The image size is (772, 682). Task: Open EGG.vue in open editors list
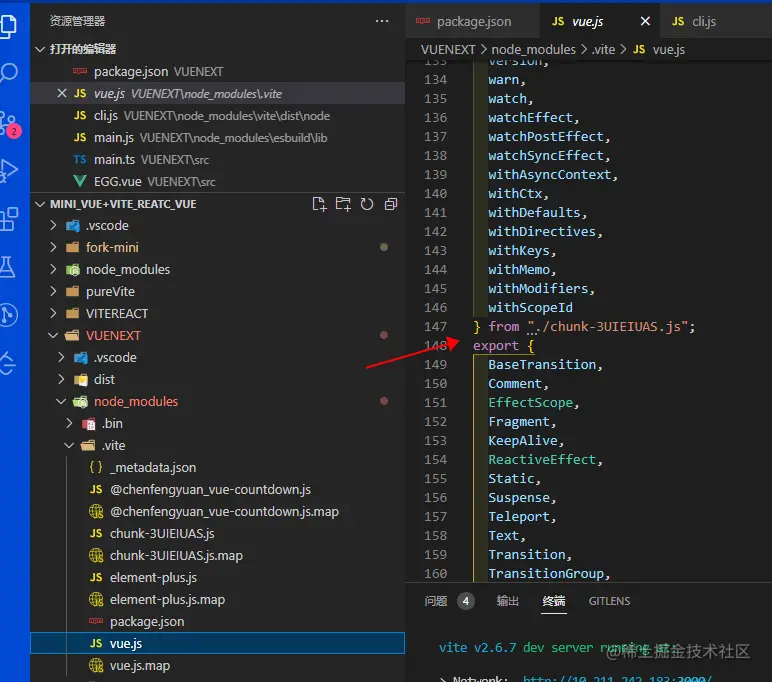217,181
